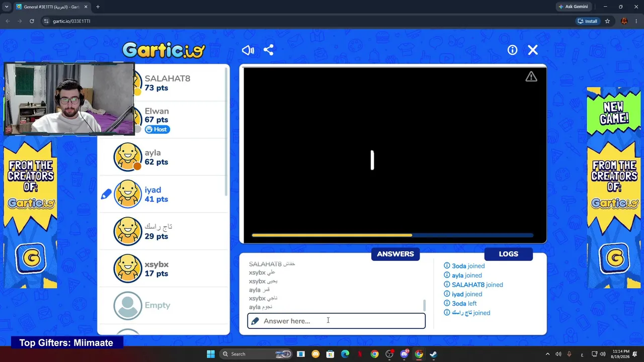Switch to the LOGS tab
Viewport: 644px width, 362px height.
pos(508,254)
